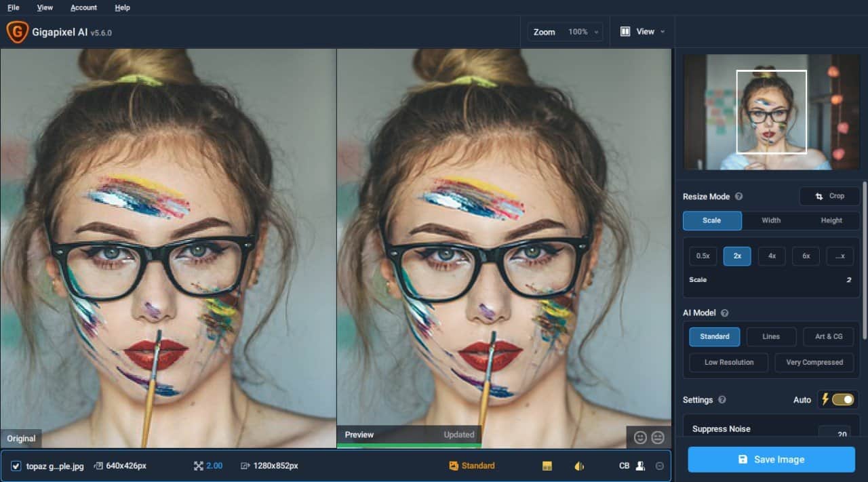Choose the Very Compressed AI model
Image resolution: width=868 pixels, height=482 pixels.
[814, 362]
